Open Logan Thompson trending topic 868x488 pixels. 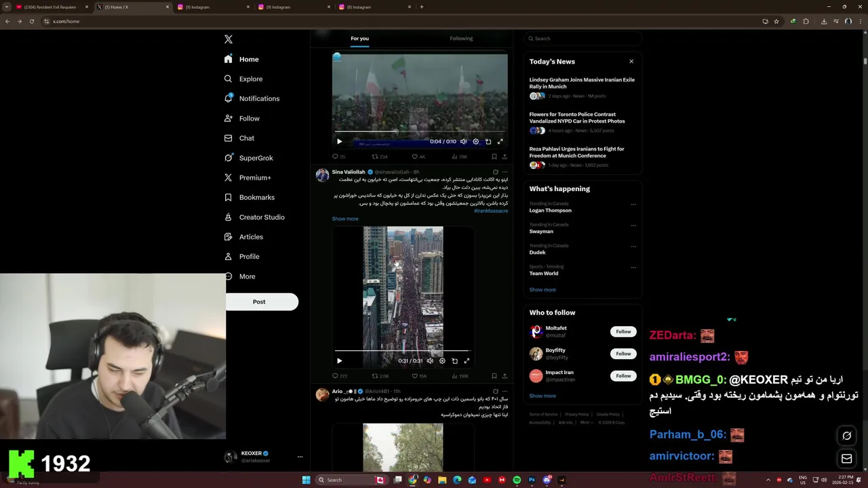click(550, 210)
